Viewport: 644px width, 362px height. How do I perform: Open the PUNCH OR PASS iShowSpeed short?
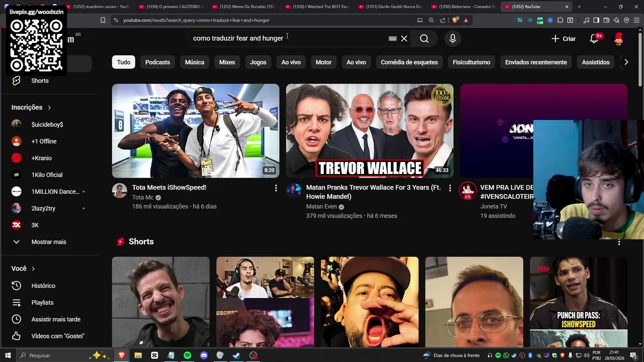click(579, 302)
